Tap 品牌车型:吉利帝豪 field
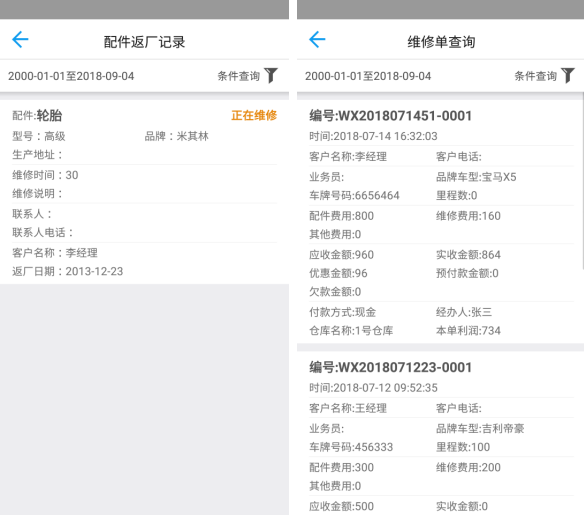The height and width of the screenshot is (530, 584). (480, 429)
